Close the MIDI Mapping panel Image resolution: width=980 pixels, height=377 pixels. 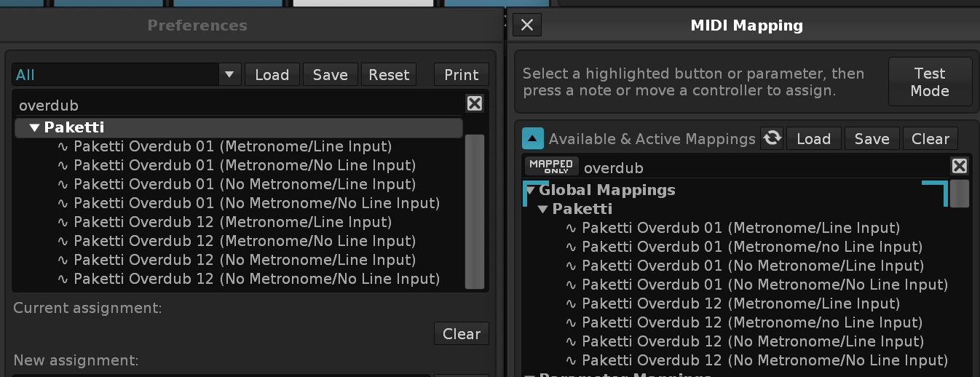coord(527,25)
